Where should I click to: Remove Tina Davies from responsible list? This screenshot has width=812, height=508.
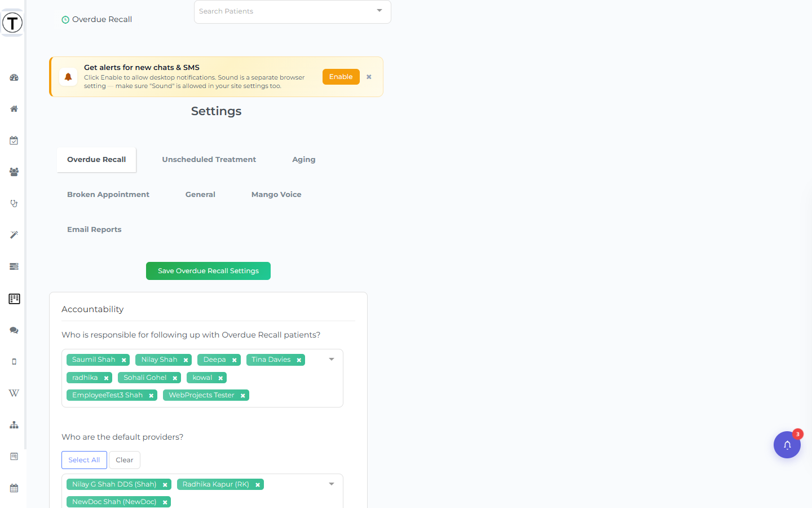coord(299,360)
